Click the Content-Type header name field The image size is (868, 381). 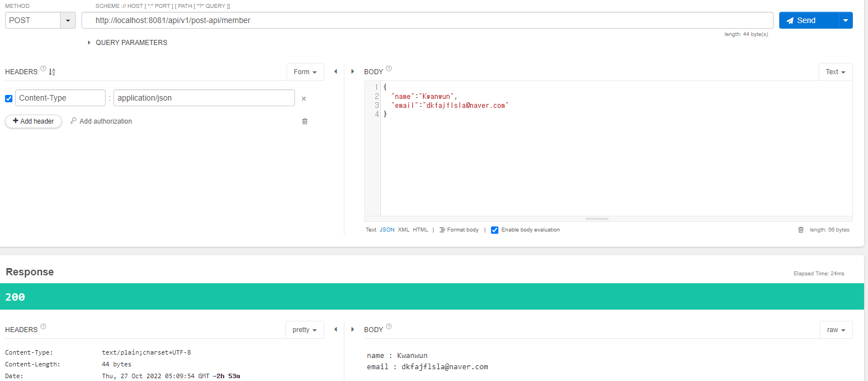click(x=60, y=98)
